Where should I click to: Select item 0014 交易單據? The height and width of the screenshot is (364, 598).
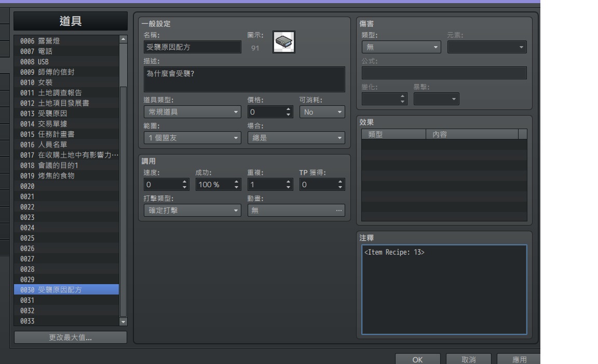coord(66,124)
